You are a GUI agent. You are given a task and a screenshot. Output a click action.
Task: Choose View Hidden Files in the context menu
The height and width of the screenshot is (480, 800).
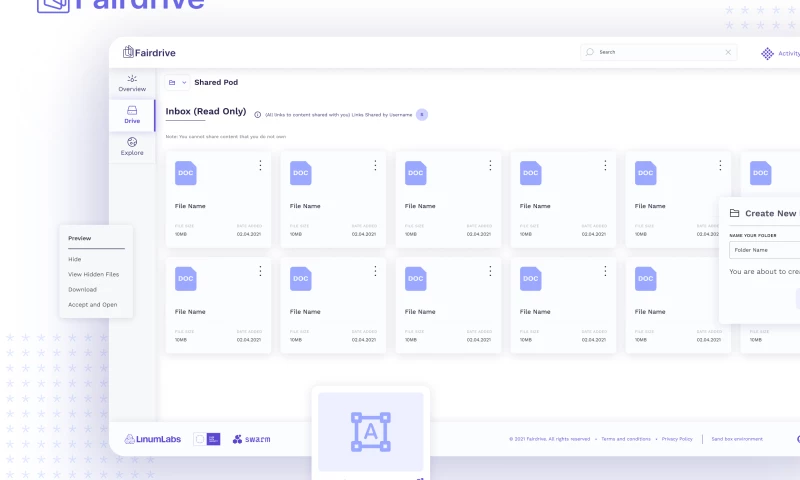point(93,274)
